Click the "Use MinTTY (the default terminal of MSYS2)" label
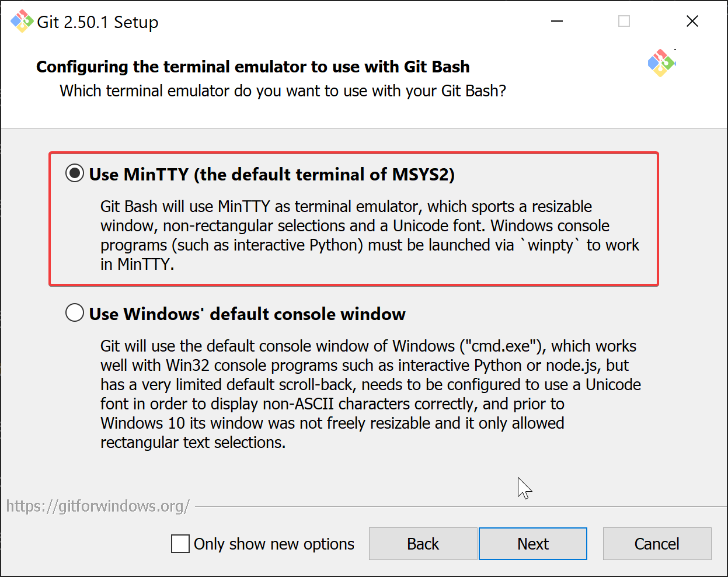The height and width of the screenshot is (577, 728). pyautogui.click(x=271, y=175)
